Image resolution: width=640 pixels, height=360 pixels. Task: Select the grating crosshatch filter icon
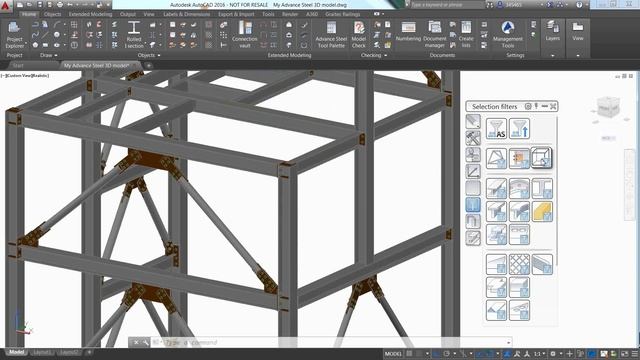pos(519,264)
